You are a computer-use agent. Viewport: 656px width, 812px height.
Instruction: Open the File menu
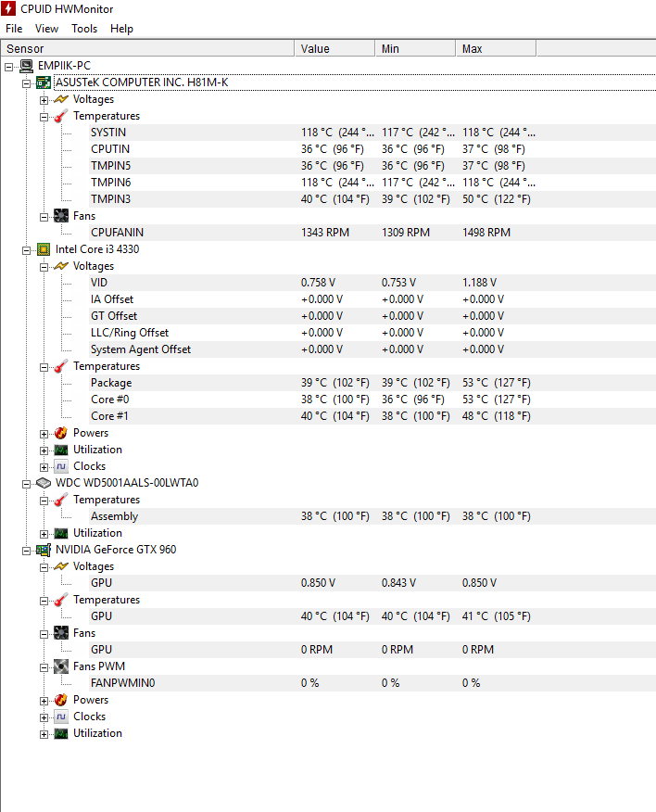tap(14, 29)
